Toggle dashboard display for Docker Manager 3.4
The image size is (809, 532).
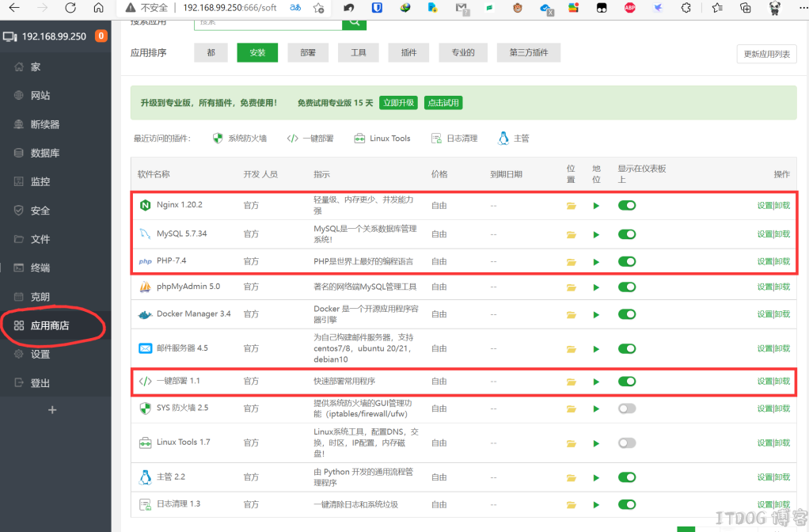pos(627,314)
